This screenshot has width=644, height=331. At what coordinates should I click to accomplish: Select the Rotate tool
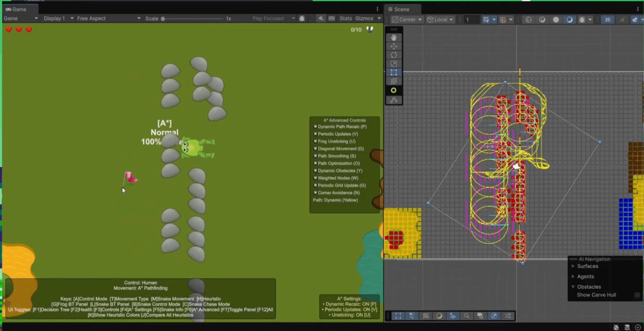pos(394,55)
